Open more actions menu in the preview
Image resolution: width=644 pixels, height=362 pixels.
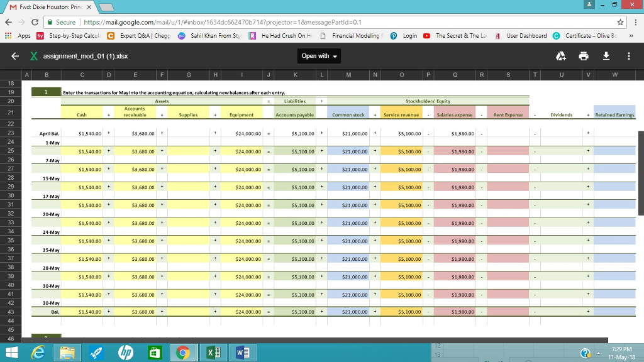tap(628, 56)
